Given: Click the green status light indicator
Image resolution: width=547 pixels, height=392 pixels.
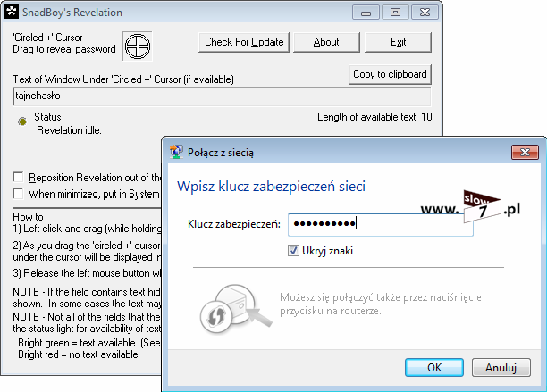Looking at the screenshot, I should click(22, 121).
